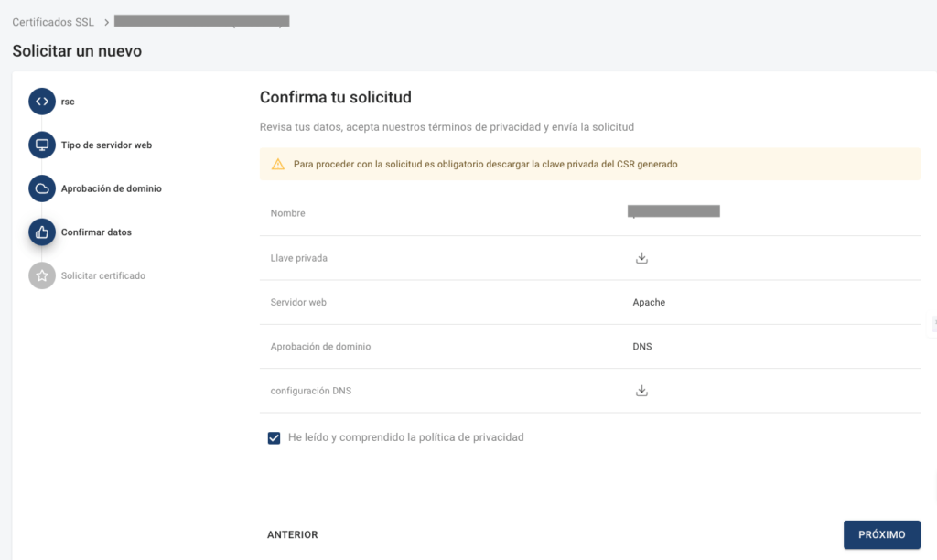Click the privacy policy label text

[405, 437]
